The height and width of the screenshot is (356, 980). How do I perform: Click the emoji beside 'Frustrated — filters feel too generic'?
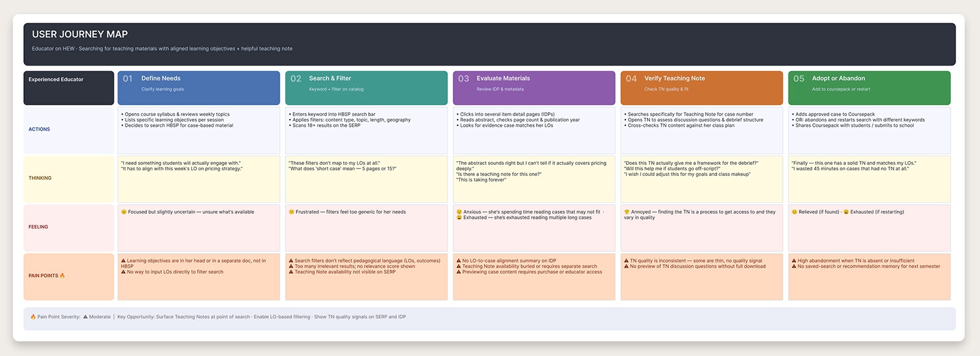(x=291, y=212)
